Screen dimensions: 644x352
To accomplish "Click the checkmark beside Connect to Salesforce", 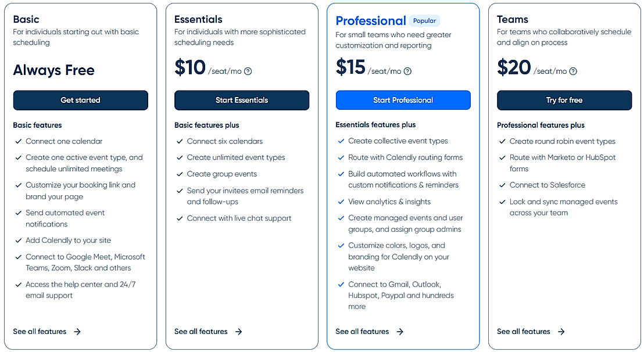I will point(502,185).
